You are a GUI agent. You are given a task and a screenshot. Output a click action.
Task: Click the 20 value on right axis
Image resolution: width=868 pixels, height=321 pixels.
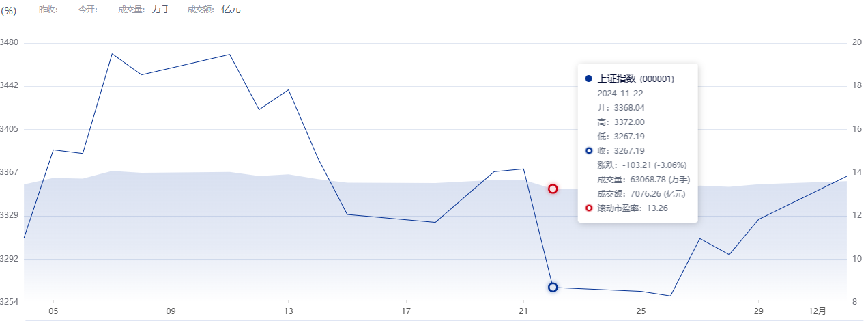tap(857, 42)
